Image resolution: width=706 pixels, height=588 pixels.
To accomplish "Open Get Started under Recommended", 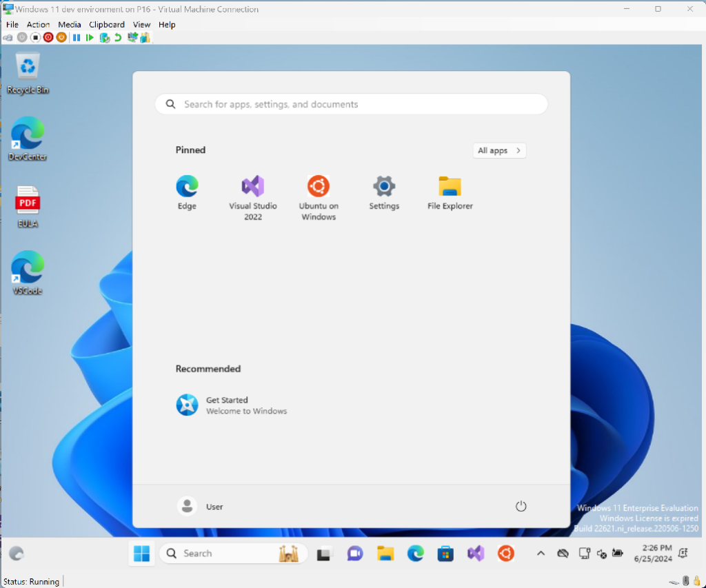I will click(x=228, y=405).
